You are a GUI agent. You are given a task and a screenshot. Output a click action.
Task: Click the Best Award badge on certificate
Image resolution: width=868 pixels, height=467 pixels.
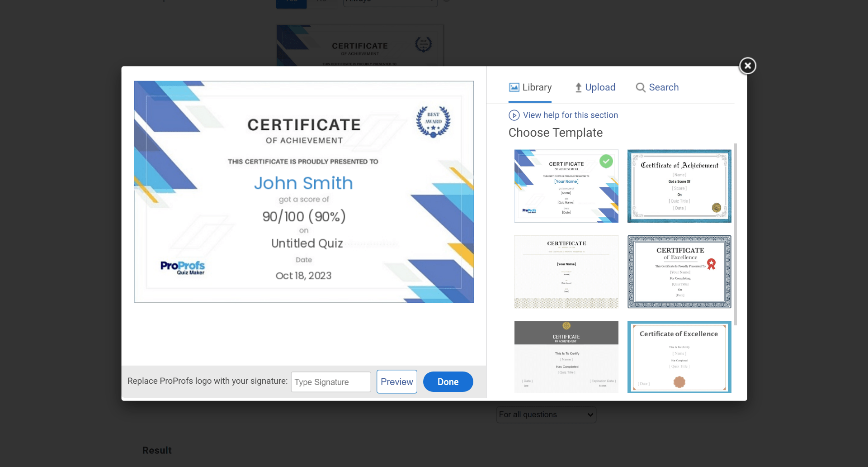point(433,121)
